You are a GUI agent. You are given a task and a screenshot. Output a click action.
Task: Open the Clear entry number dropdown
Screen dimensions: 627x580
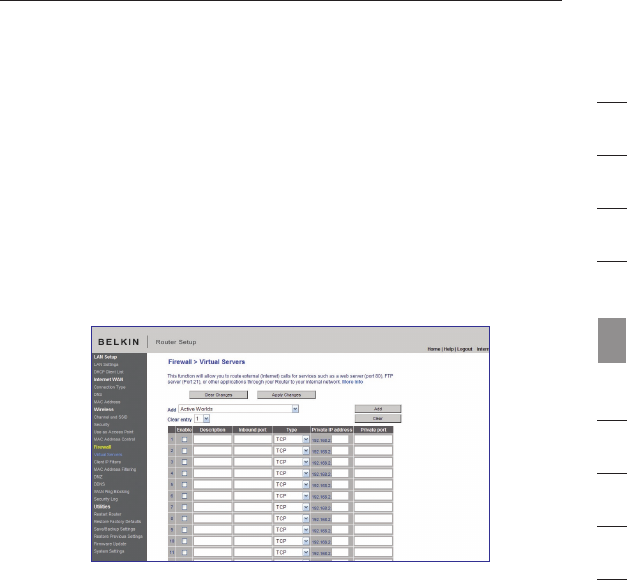click(202, 419)
